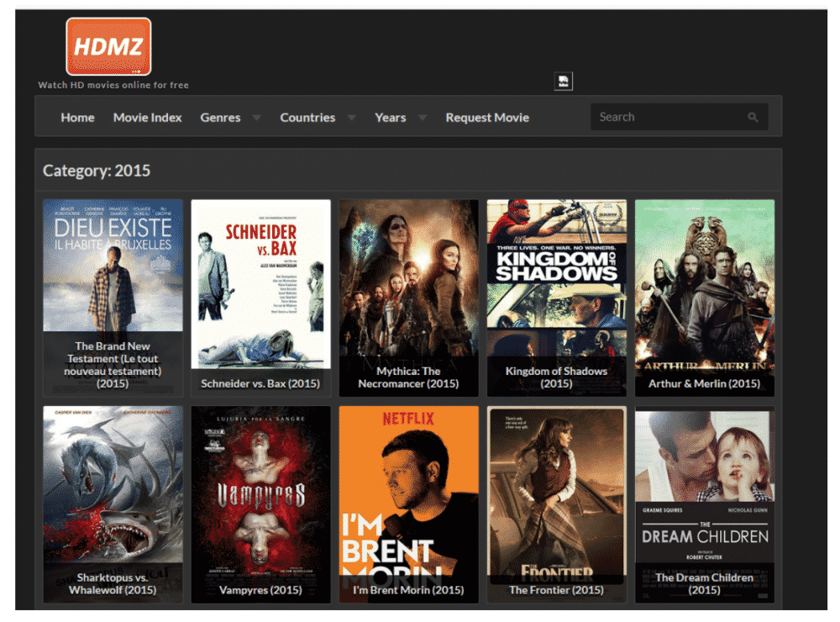Open Mythica: The Necromancer poster

point(409,298)
